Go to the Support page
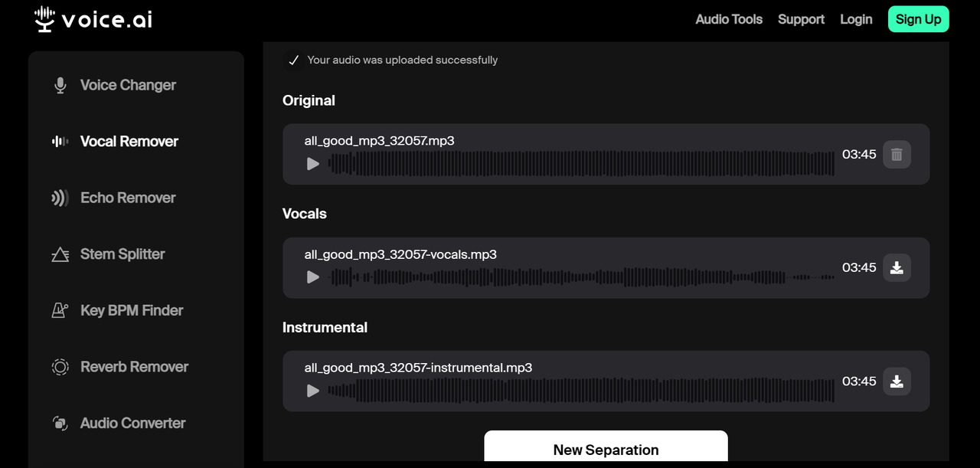Screen dimensions: 980x468 point(801,19)
